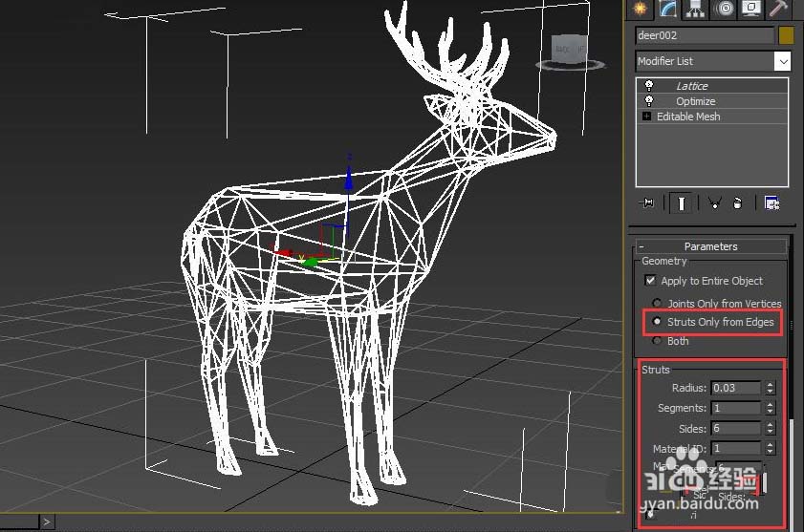Image resolution: width=804 pixels, height=532 pixels.
Task: Click the Sides value field
Action: pyautogui.click(x=736, y=429)
